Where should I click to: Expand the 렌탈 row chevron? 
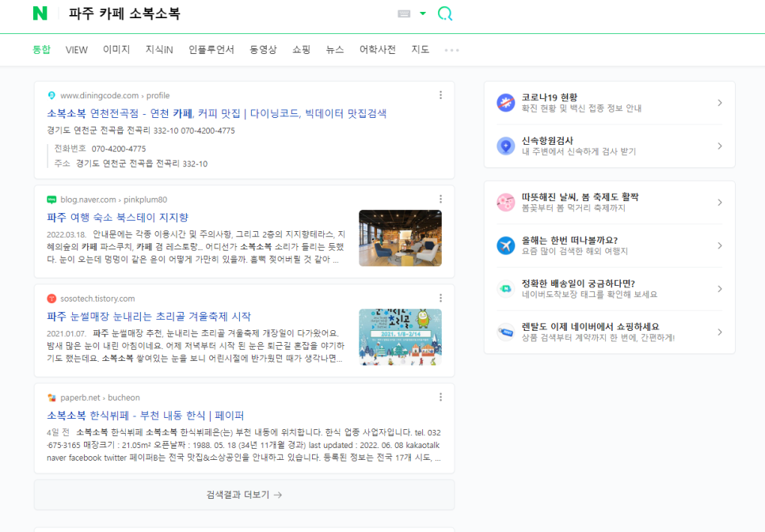[720, 332]
